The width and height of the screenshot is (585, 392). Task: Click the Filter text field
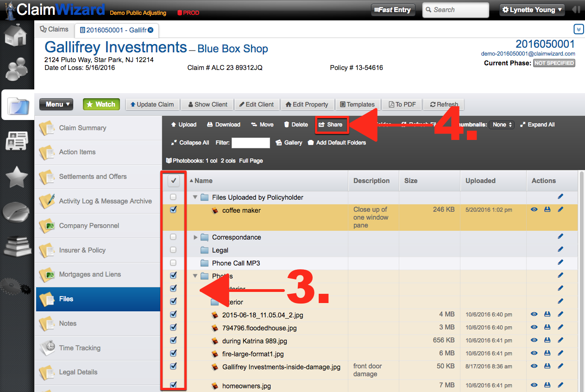tap(251, 143)
